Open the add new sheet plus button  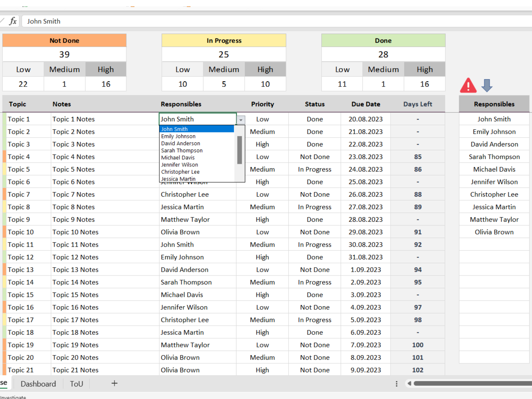114,383
